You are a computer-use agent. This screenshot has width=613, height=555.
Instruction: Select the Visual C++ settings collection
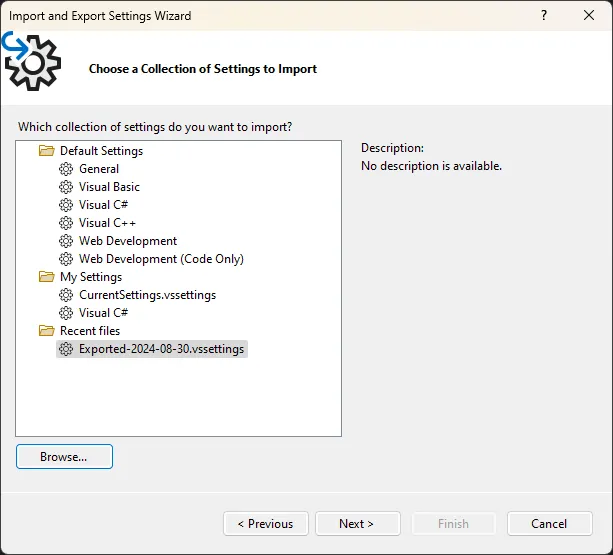(x=107, y=223)
